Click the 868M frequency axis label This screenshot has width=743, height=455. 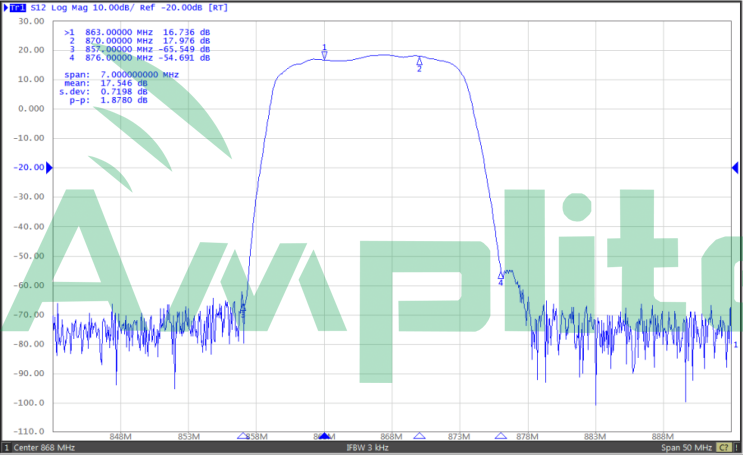click(x=391, y=437)
